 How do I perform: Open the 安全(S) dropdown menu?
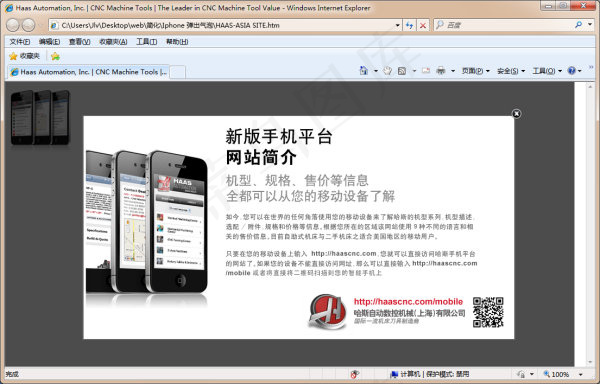[x=511, y=71]
